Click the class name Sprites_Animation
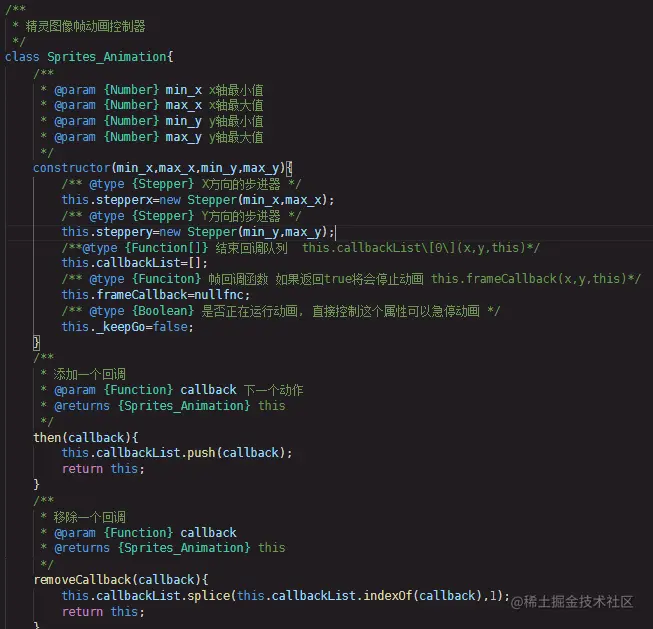This screenshot has height=629, width=653. (107, 57)
